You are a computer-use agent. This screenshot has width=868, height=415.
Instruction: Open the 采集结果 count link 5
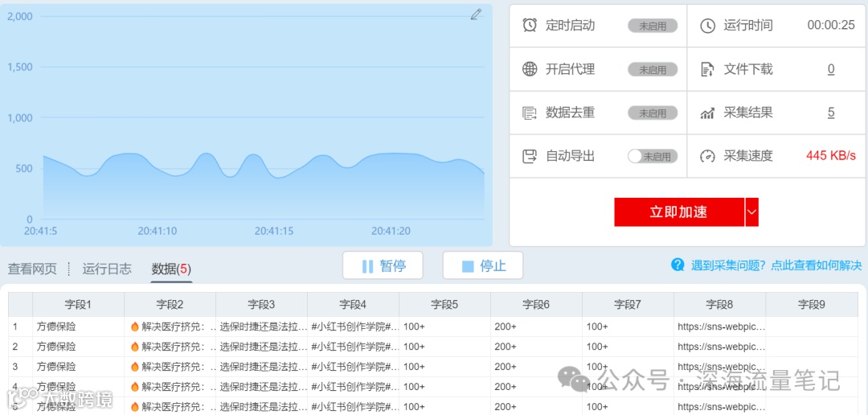[831, 113]
